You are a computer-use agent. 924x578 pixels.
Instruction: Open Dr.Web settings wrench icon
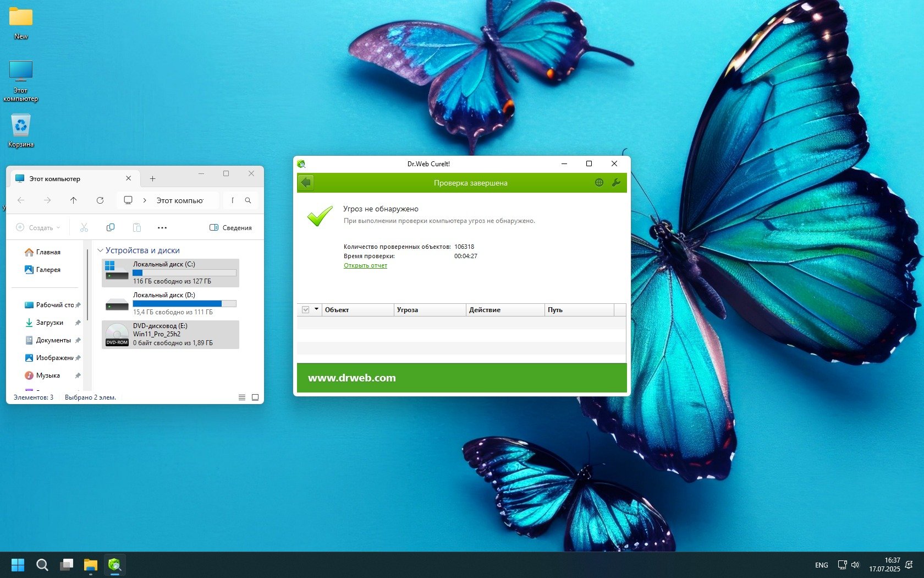(x=616, y=183)
